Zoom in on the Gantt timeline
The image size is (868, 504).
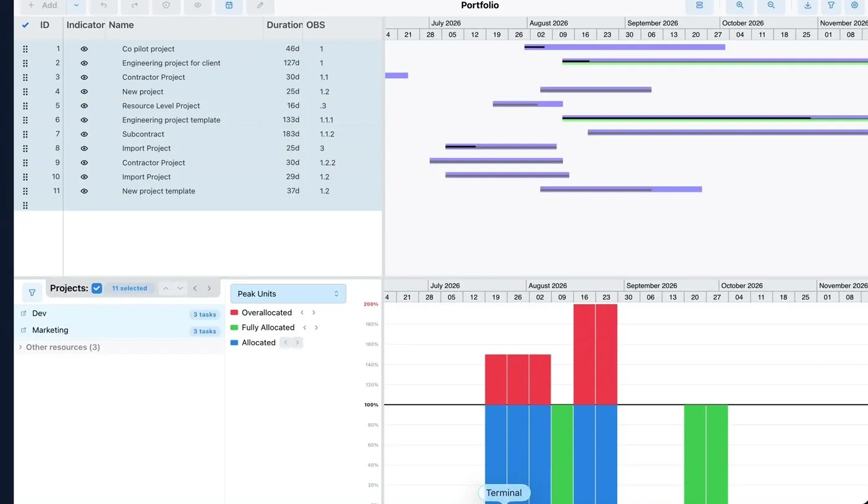click(740, 6)
